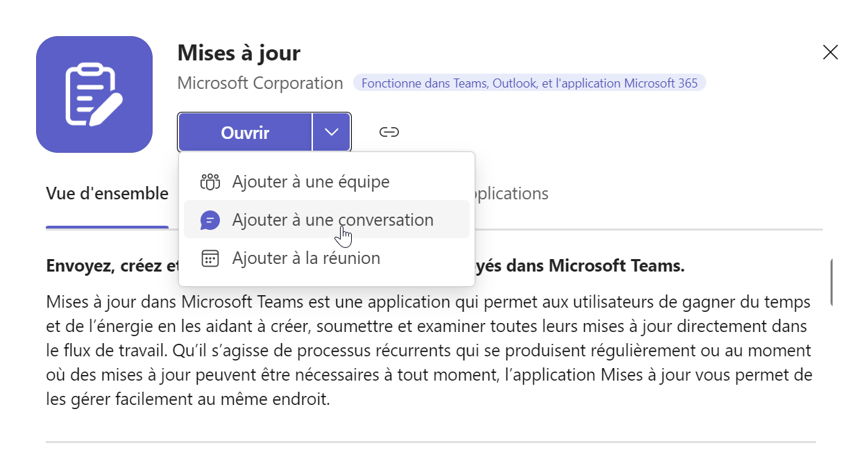Screen dimensions: 868x473
Task: Click the X icon to dismiss the app details
Action: pos(830,51)
